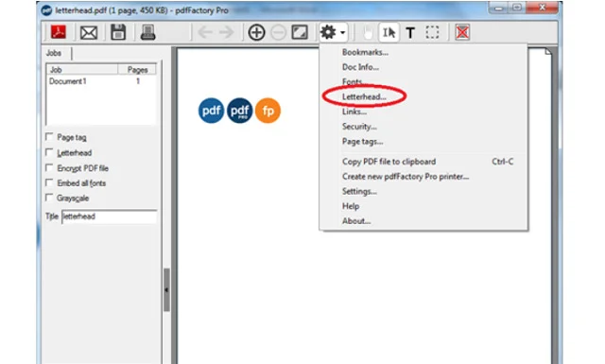Click the orange fp logo on page
The image size is (605, 364).
pos(268,111)
